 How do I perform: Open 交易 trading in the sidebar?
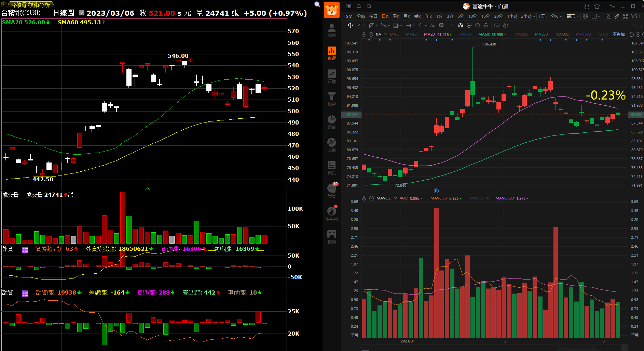331,145
